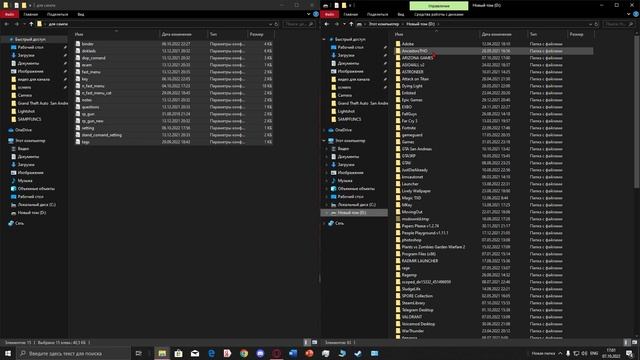Open address bar history dropdown in left window
640x360 pixels.
pyautogui.click(x=270, y=24)
